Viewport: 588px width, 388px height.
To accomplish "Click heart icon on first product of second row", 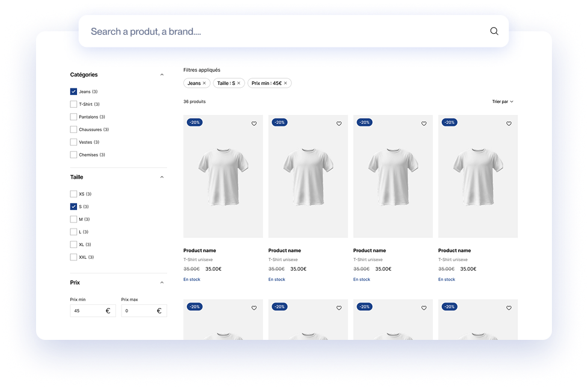I will pos(254,308).
